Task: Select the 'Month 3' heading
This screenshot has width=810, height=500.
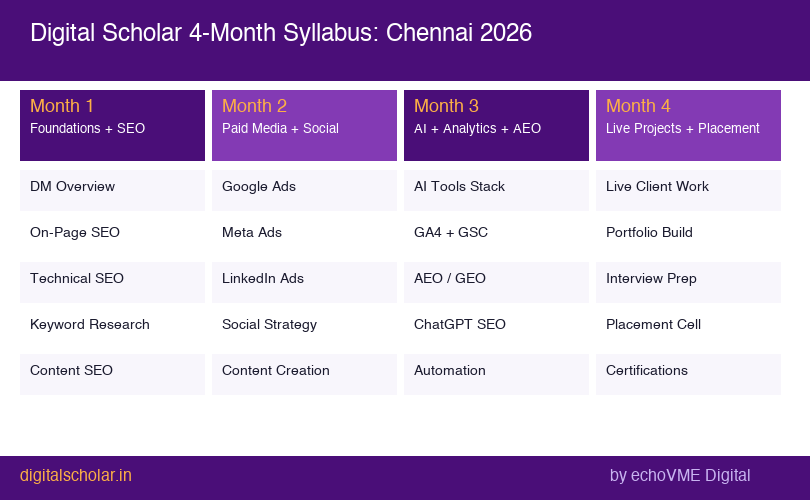Action: (446, 106)
